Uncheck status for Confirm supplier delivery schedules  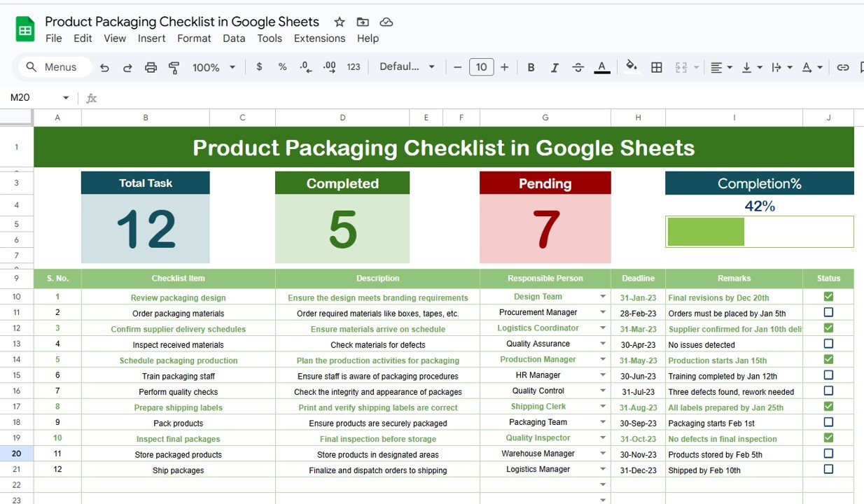click(x=828, y=328)
